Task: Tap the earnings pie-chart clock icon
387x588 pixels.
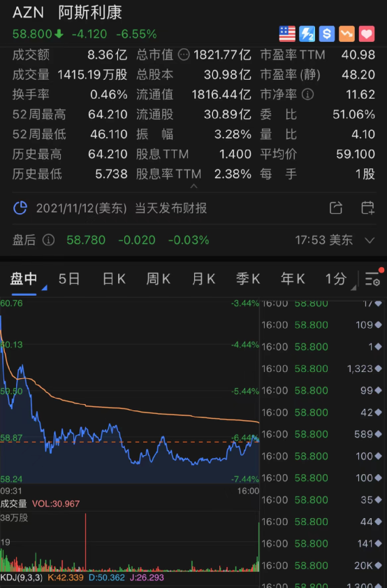Action: 20,208
